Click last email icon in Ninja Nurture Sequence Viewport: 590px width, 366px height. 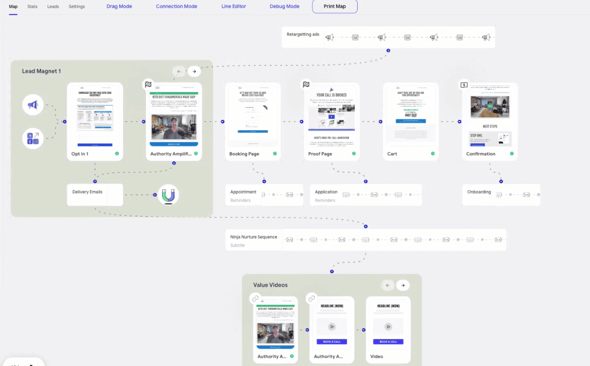(498, 240)
